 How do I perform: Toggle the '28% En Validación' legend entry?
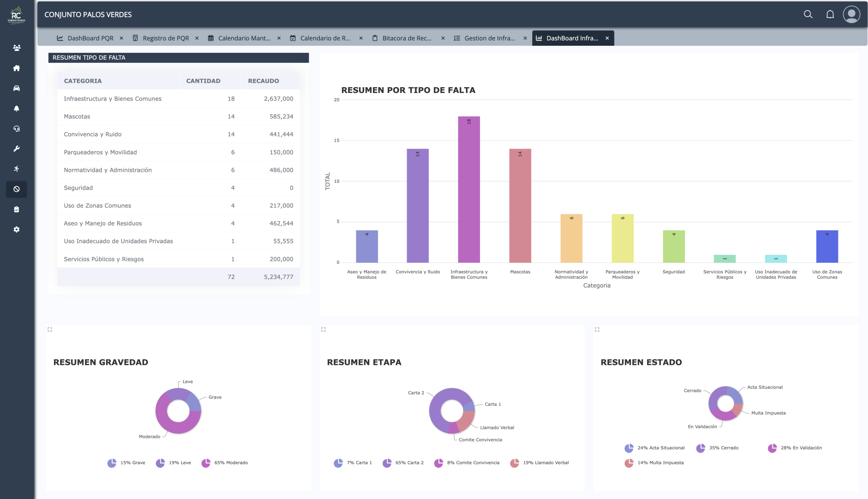click(x=795, y=448)
